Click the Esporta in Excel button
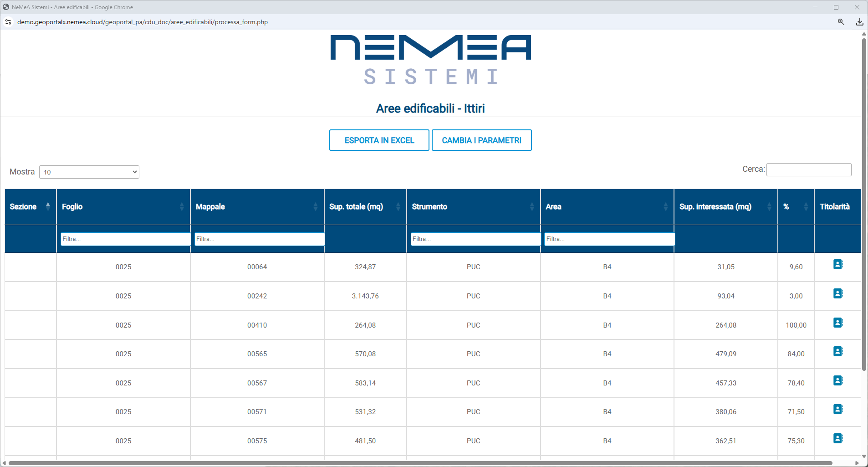Viewport: 868px width, 467px height. (379, 140)
